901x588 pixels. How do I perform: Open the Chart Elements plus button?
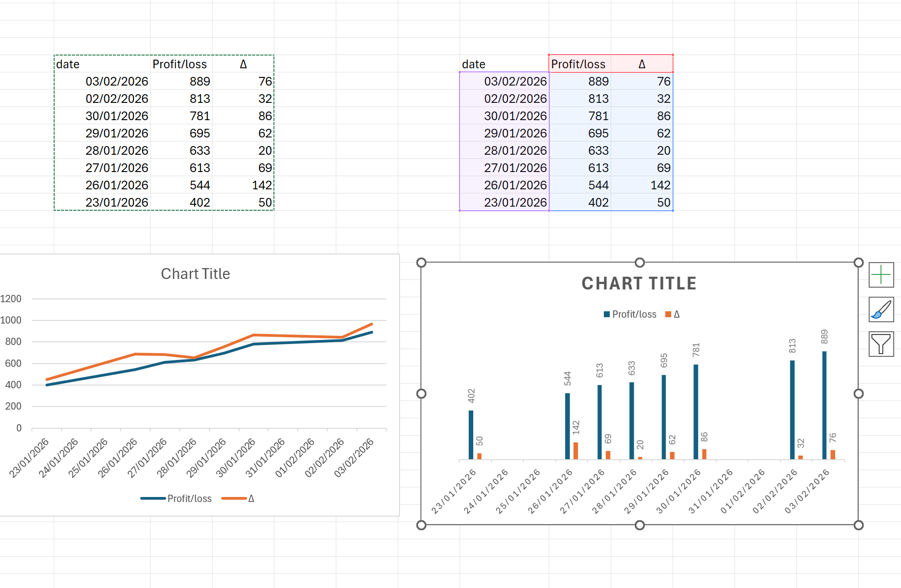(881, 275)
